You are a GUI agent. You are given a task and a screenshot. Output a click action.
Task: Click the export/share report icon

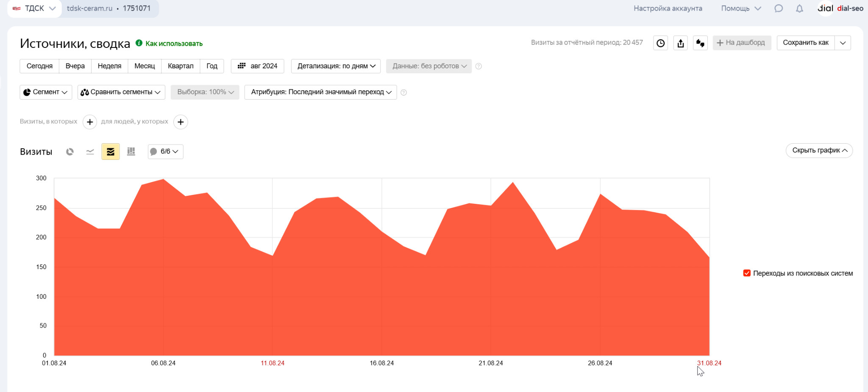coord(680,43)
